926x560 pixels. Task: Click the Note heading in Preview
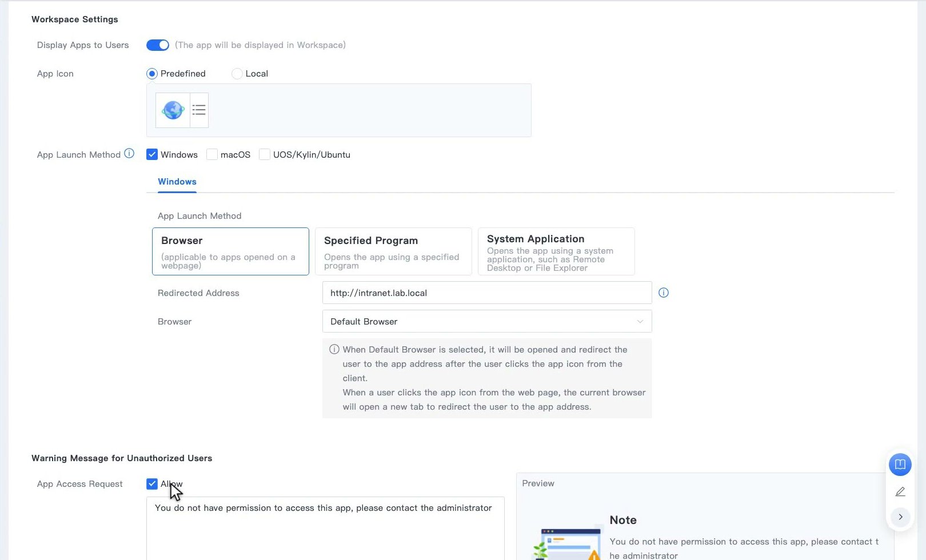623,520
